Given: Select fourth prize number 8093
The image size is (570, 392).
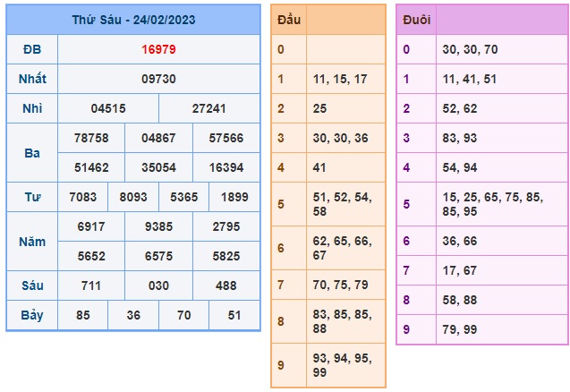Looking at the screenshot, I should click(133, 197).
